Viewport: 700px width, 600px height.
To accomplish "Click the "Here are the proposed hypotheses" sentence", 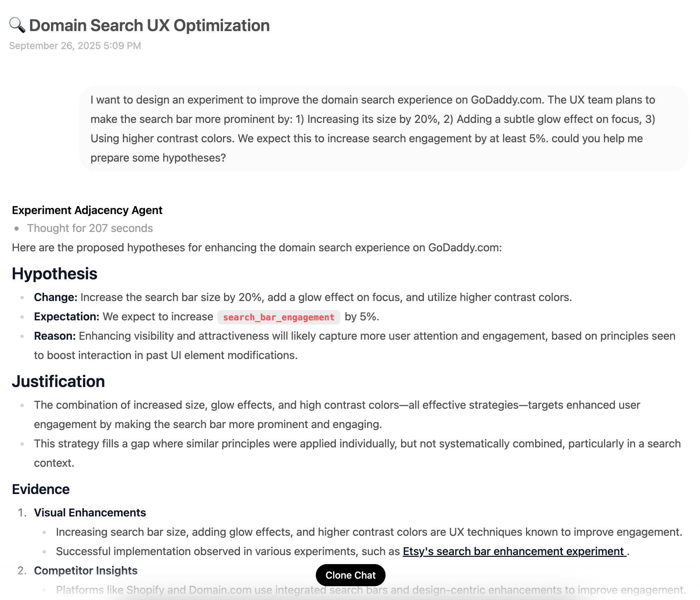I will 257,248.
